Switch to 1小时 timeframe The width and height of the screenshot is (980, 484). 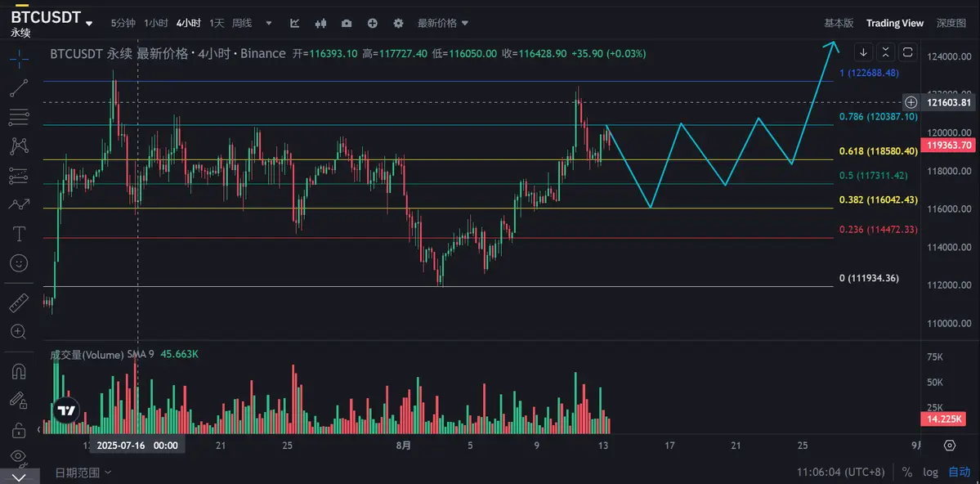tap(155, 23)
